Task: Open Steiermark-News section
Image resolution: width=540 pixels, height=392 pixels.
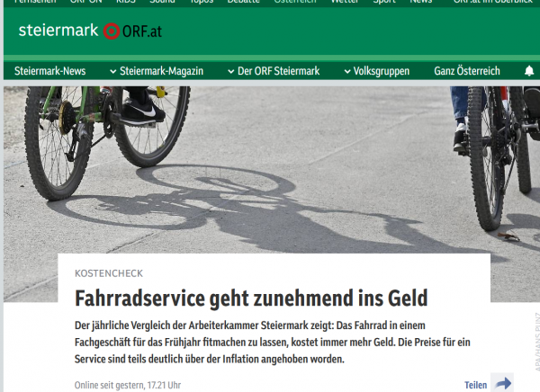Action: pos(49,71)
